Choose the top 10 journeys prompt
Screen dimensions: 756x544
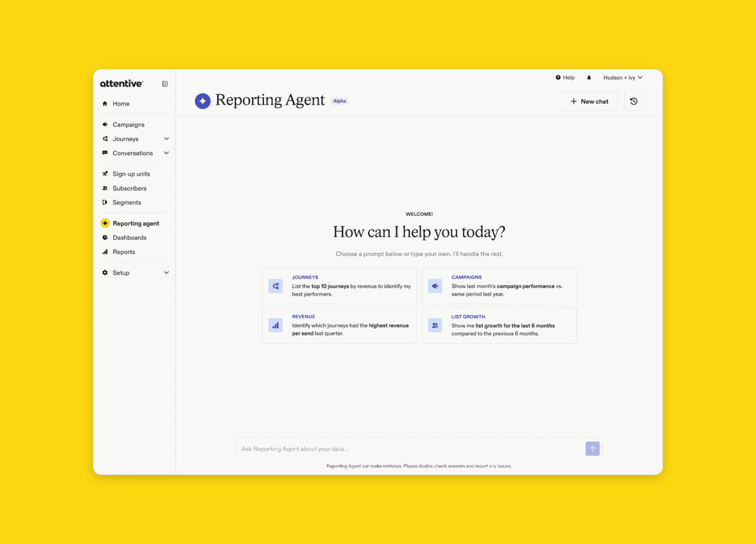point(340,286)
